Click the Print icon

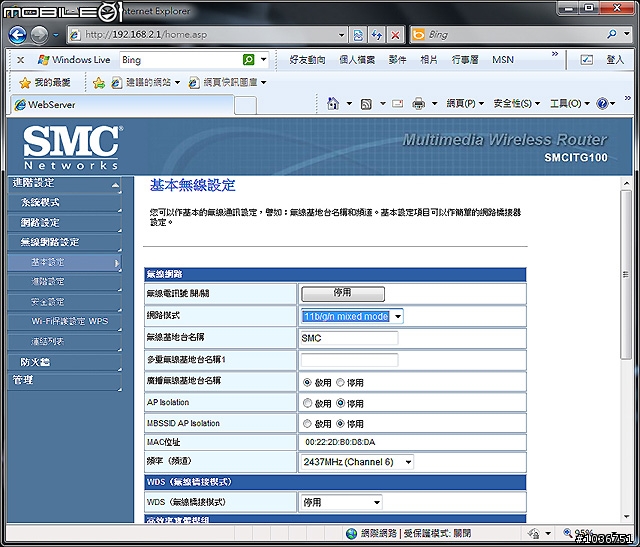[x=418, y=104]
